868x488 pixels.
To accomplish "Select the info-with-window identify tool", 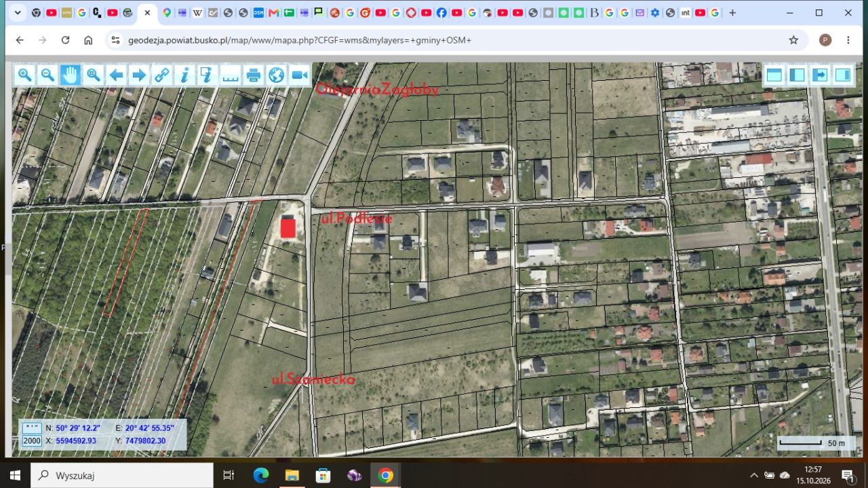I will pyautogui.click(x=208, y=75).
